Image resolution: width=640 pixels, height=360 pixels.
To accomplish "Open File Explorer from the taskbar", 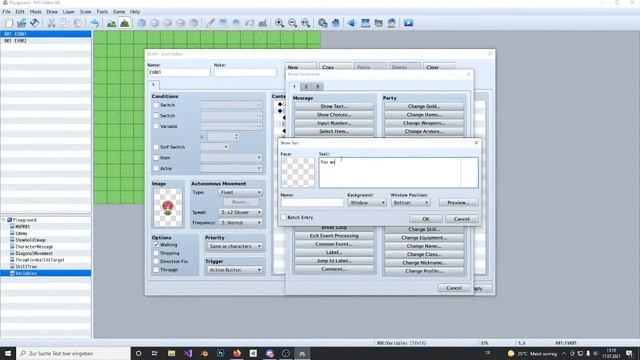I will (x=171, y=353).
